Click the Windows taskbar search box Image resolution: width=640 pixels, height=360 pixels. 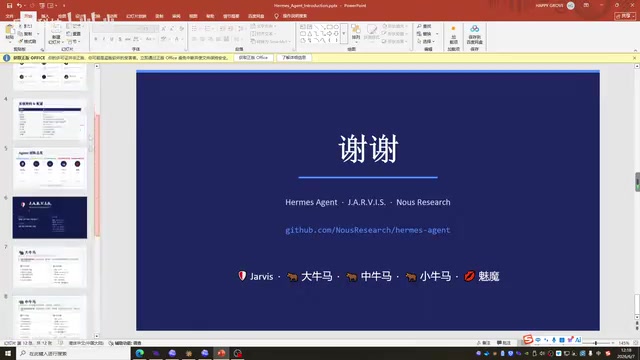pos(73,353)
